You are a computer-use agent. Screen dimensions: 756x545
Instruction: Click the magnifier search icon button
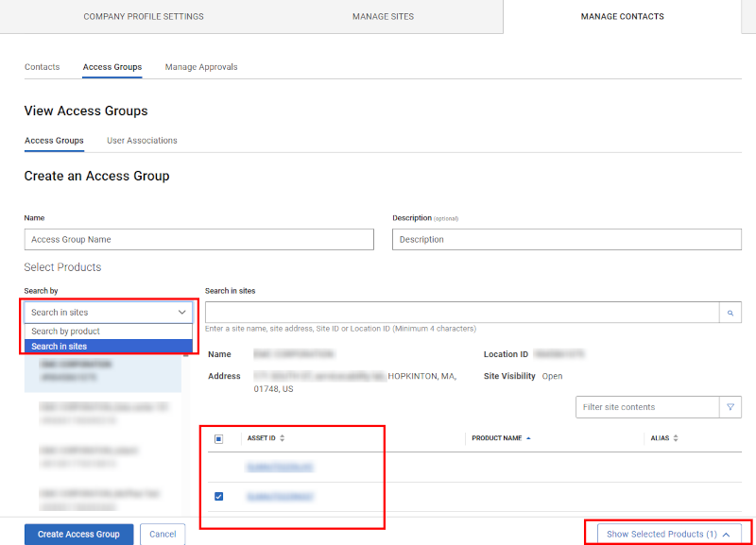point(730,313)
